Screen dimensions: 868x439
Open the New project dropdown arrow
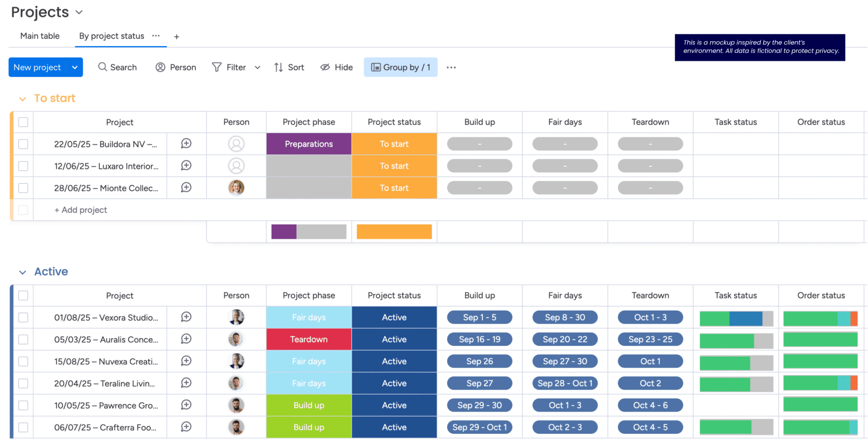pyautogui.click(x=75, y=67)
